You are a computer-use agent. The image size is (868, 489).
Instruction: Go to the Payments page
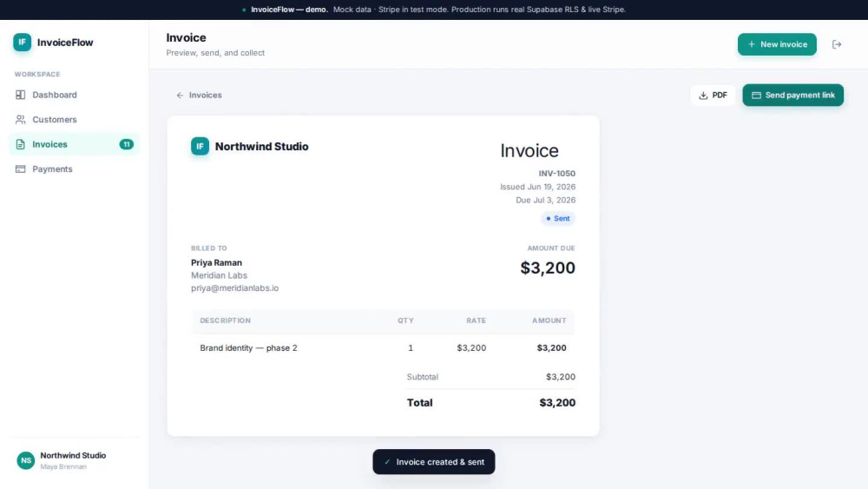(x=74, y=169)
